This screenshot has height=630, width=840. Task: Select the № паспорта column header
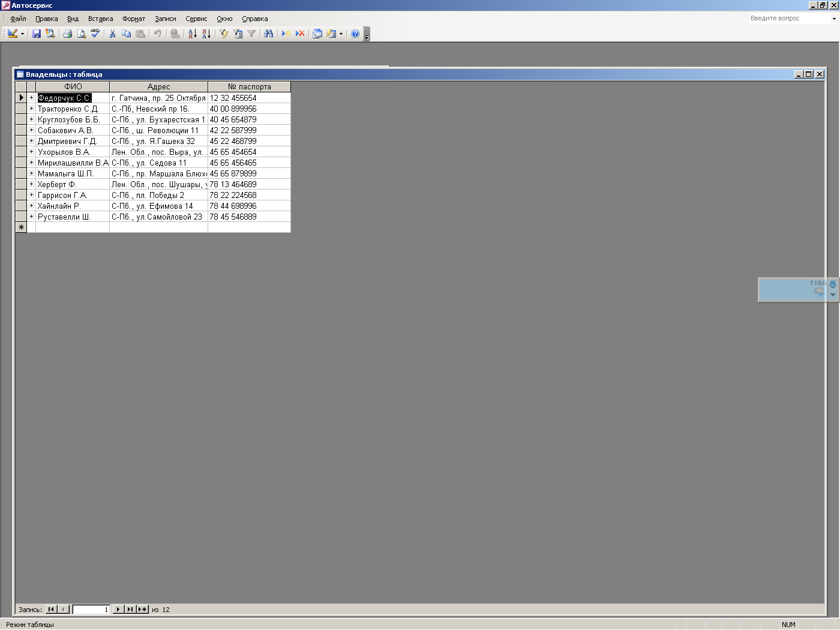pos(250,87)
